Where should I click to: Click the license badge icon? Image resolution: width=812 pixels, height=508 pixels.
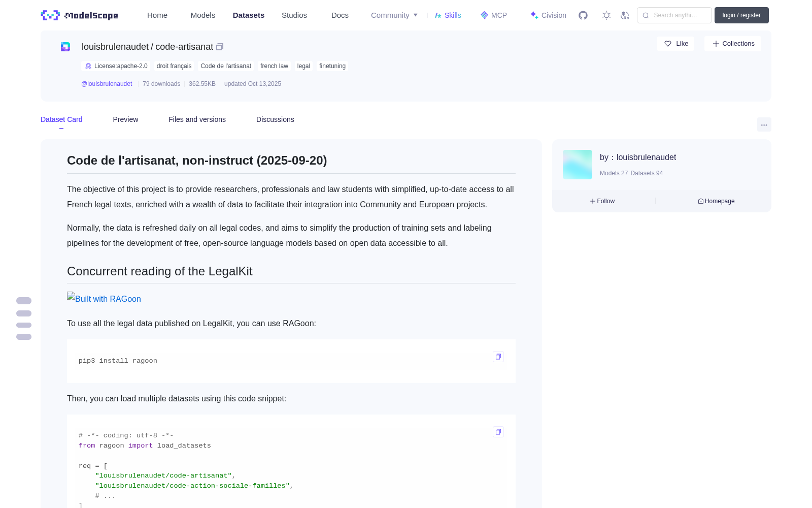pyautogui.click(x=88, y=66)
